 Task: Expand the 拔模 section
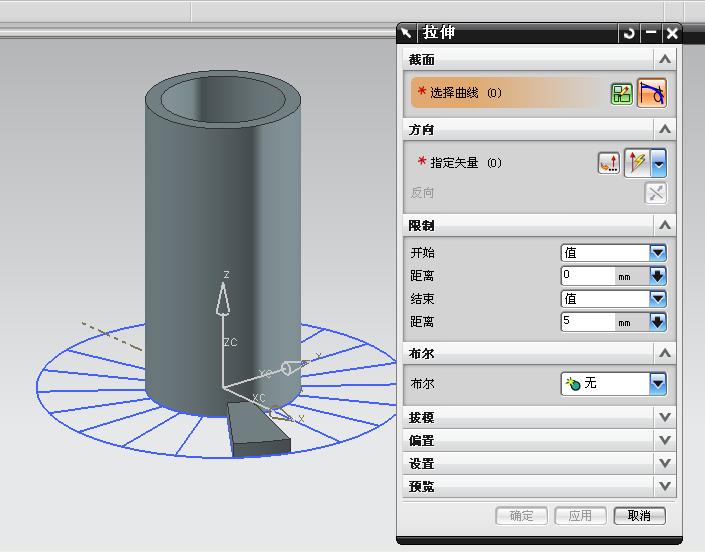[665, 417]
